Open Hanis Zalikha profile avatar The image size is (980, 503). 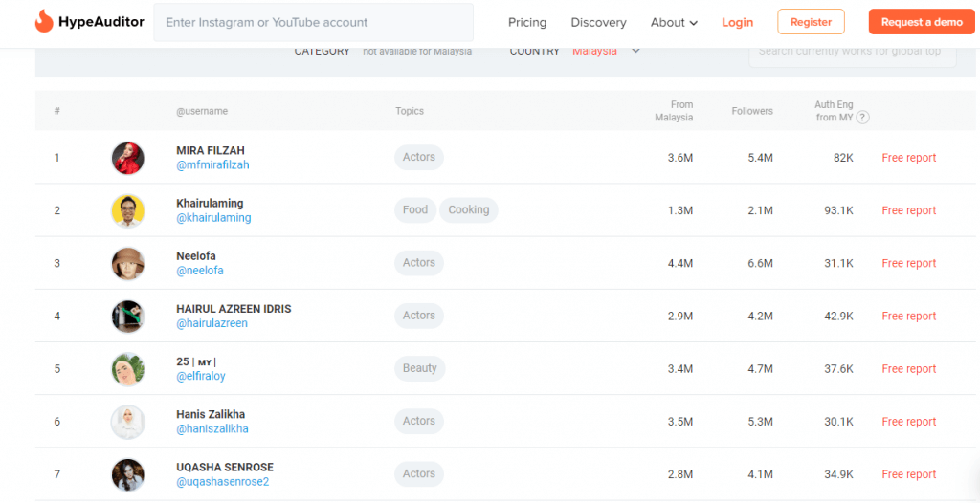128,422
